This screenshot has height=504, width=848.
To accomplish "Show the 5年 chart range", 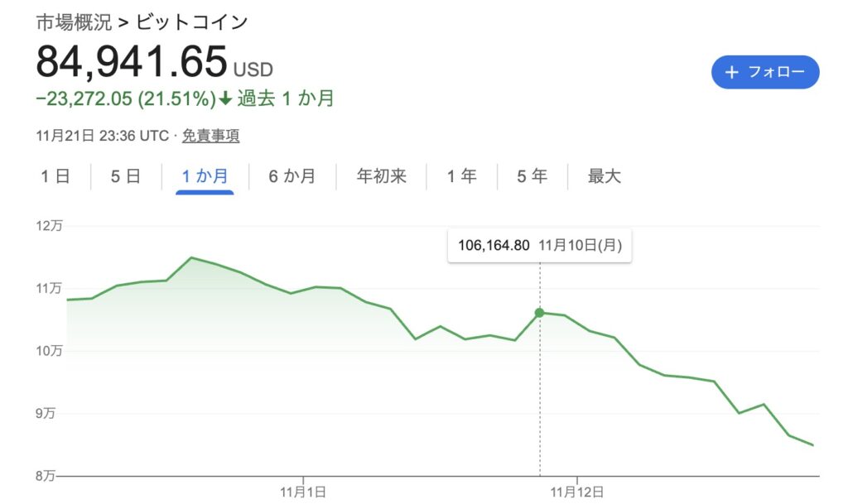I will [x=532, y=176].
